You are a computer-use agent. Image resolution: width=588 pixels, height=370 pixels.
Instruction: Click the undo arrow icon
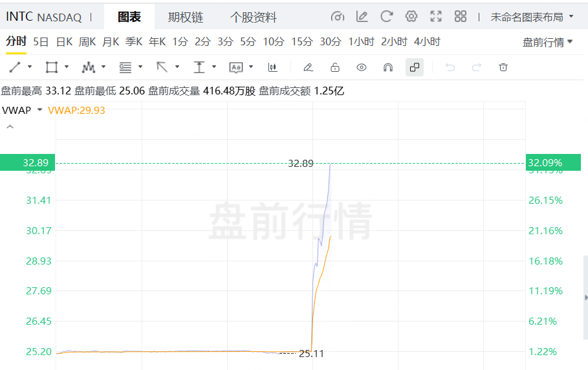[450, 67]
